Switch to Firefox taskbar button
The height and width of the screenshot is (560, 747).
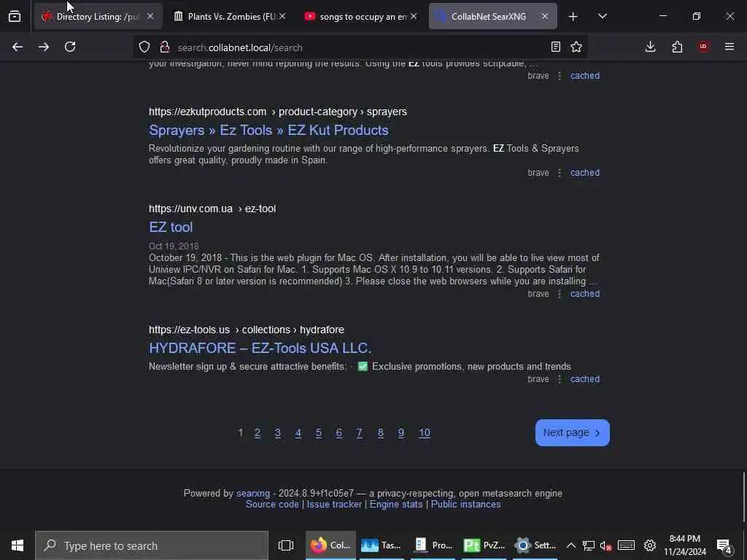point(330,545)
